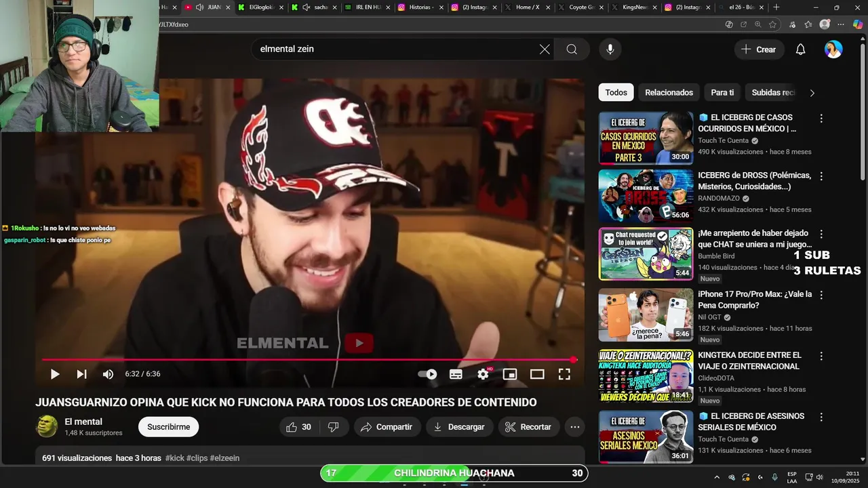Open the YouTube account avatar menu

[x=833, y=49]
